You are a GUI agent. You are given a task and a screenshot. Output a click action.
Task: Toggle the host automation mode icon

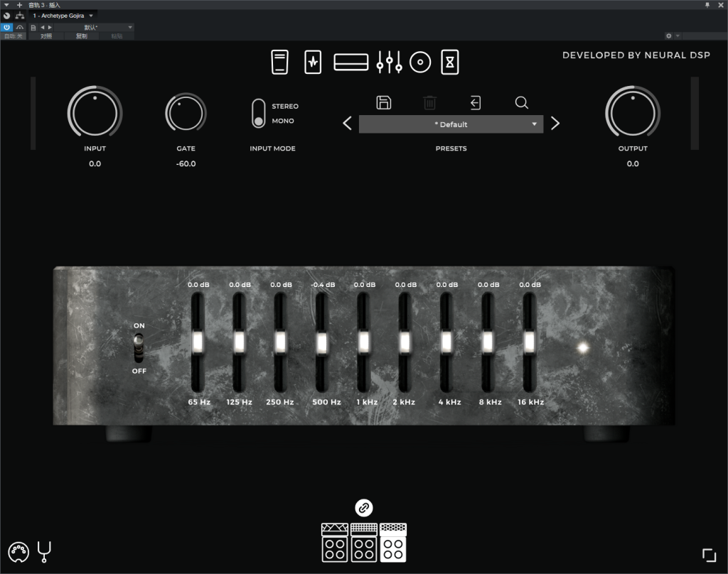coord(19,28)
